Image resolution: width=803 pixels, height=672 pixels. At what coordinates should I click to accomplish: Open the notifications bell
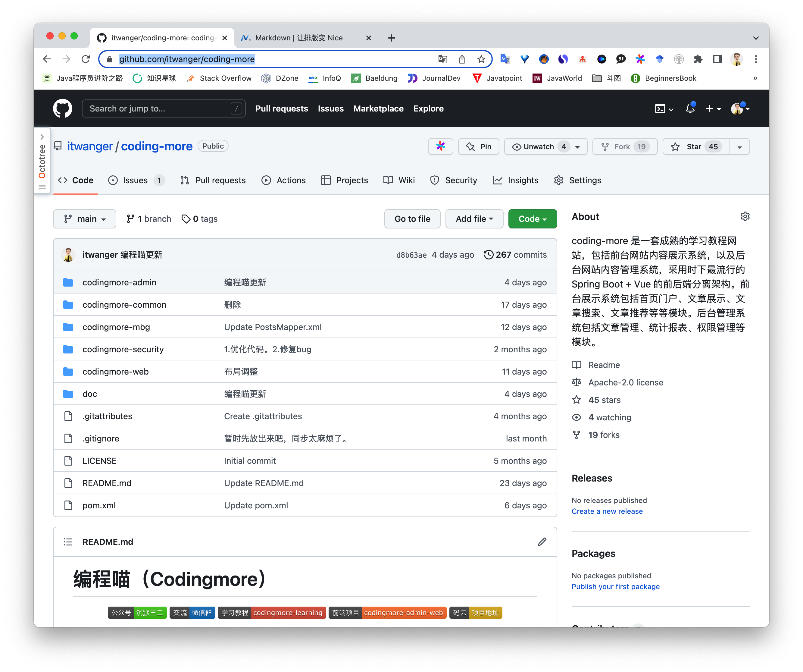690,108
